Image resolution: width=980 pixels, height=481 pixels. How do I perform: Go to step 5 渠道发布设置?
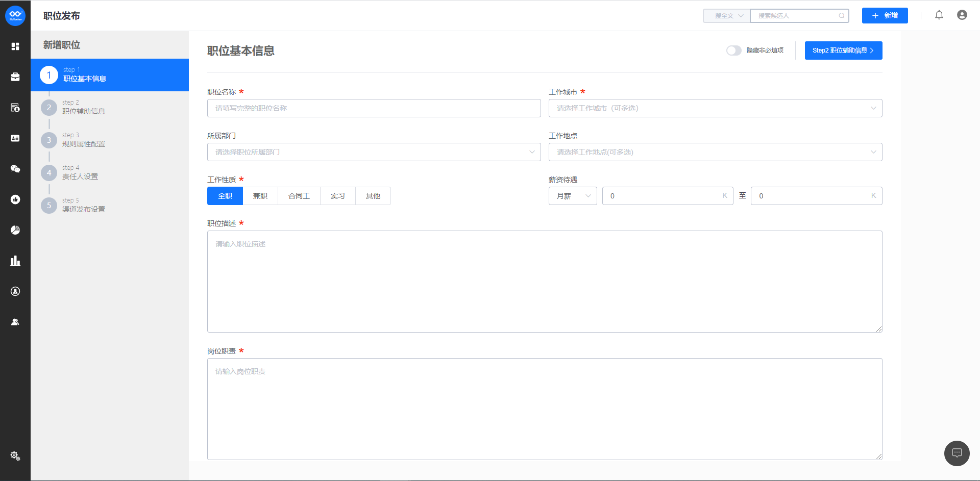110,205
